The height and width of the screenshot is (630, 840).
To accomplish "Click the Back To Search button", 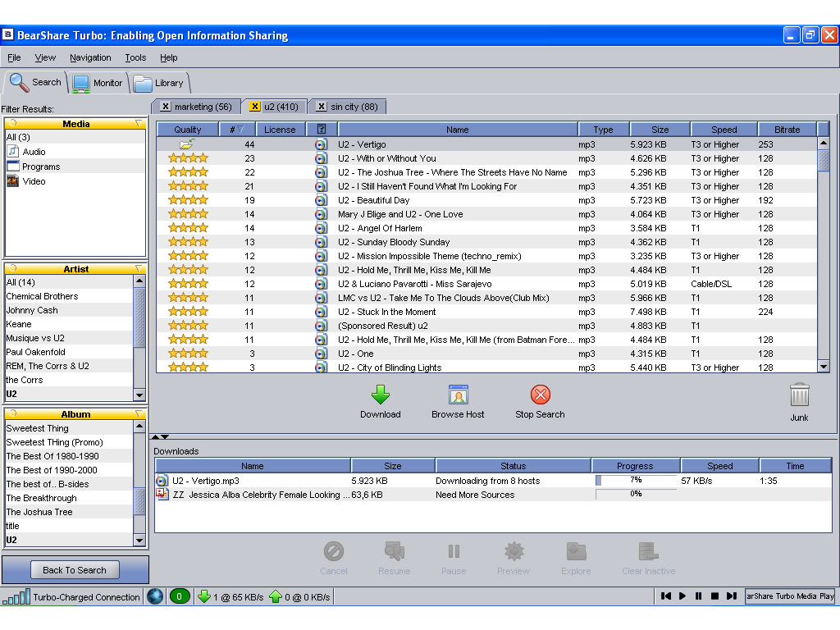I will [x=75, y=570].
